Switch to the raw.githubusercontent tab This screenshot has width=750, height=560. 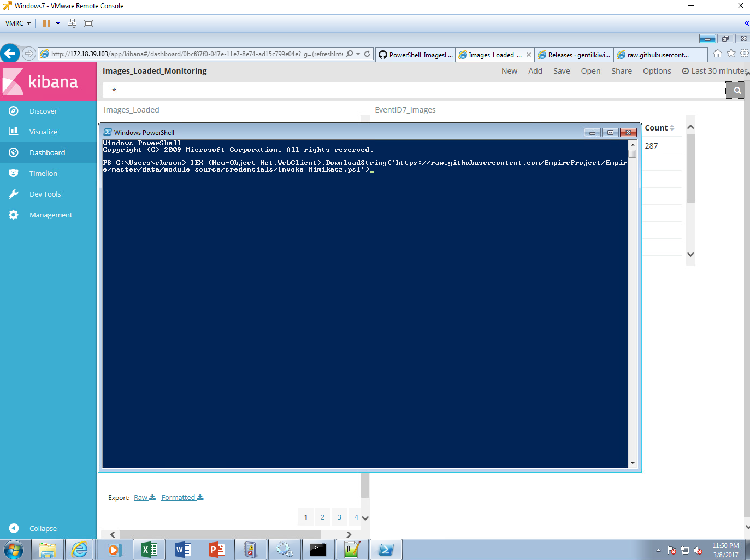(x=653, y=55)
